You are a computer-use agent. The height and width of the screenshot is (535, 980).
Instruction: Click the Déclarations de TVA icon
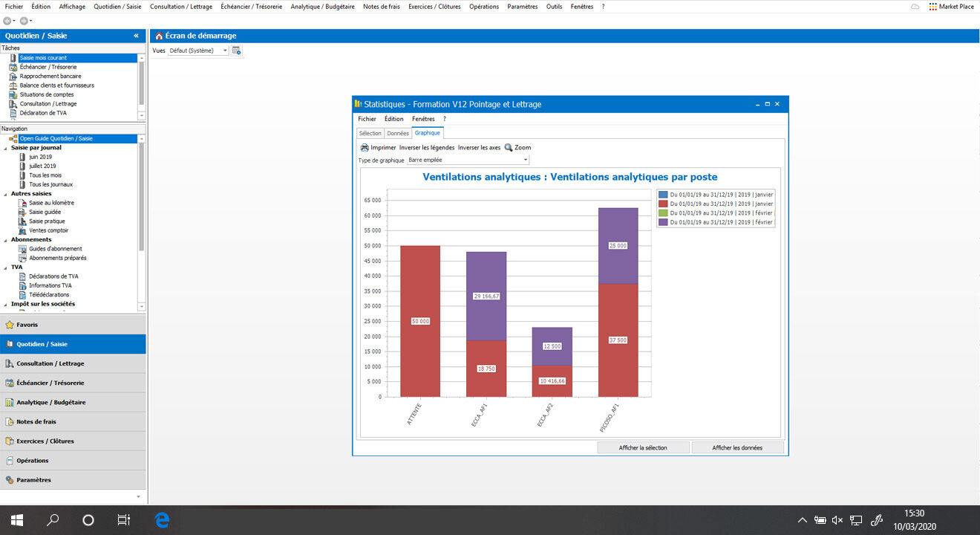[23, 276]
